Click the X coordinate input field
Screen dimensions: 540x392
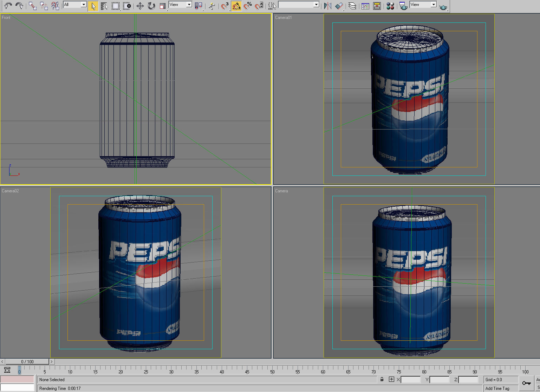click(410, 380)
